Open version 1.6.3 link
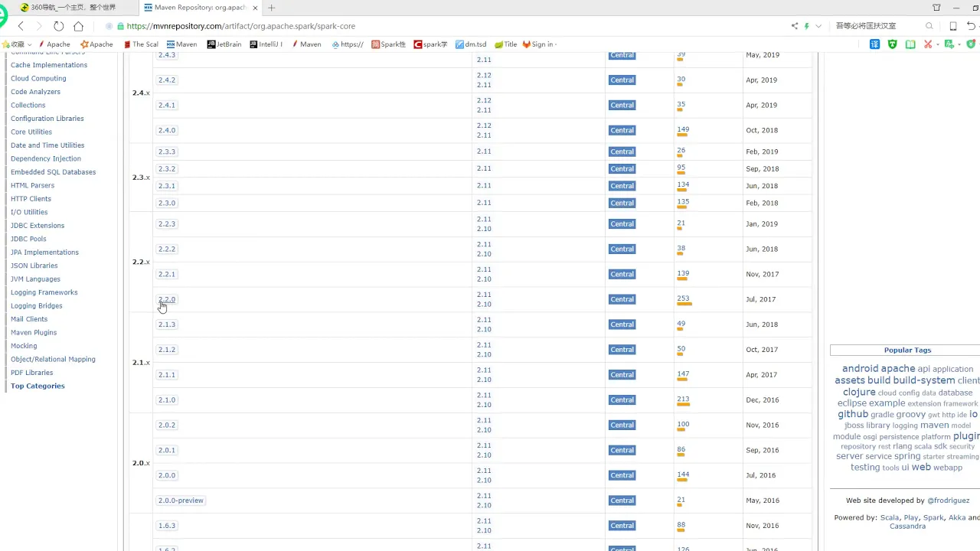 (167, 526)
